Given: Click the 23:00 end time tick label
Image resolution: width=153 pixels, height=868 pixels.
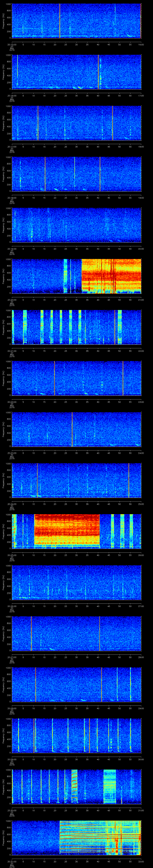Looking at the screenshot, I should [x=141, y=402].
